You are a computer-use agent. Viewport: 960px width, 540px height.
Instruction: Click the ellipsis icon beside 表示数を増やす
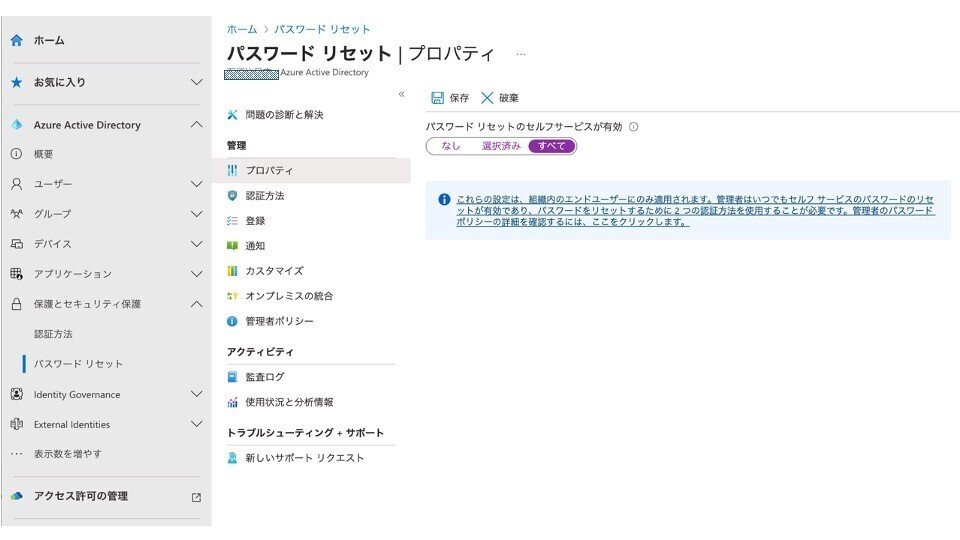[17, 454]
